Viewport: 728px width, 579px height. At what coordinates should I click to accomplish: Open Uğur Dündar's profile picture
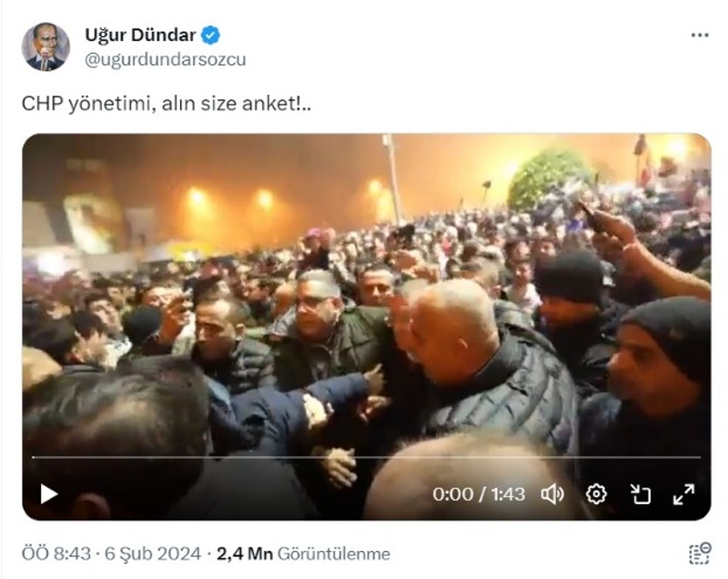click(x=45, y=47)
